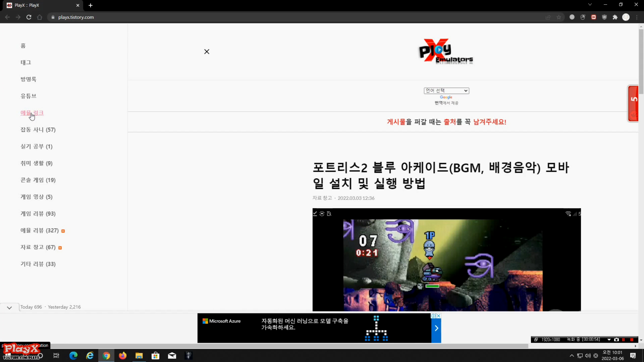Open the Chrome extensions puzzle icon

click(x=615, y=17)
